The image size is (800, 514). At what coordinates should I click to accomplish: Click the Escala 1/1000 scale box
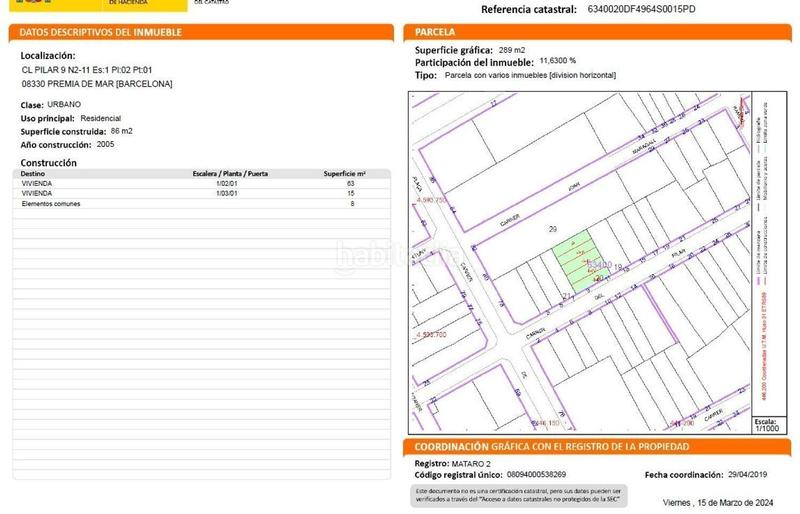pyautogui.click(x=765, y=424)
